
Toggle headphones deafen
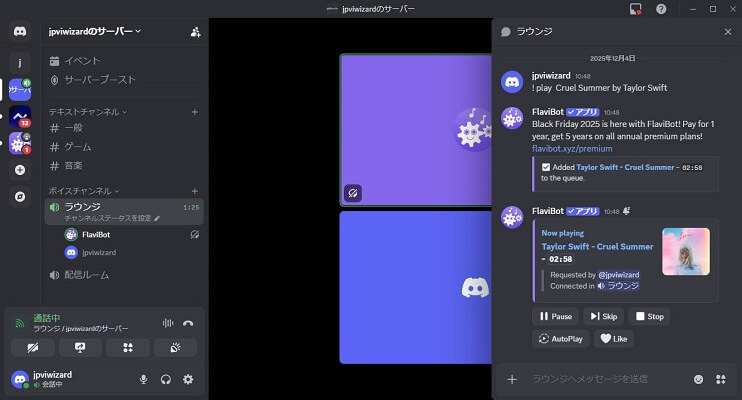[166, 379]
